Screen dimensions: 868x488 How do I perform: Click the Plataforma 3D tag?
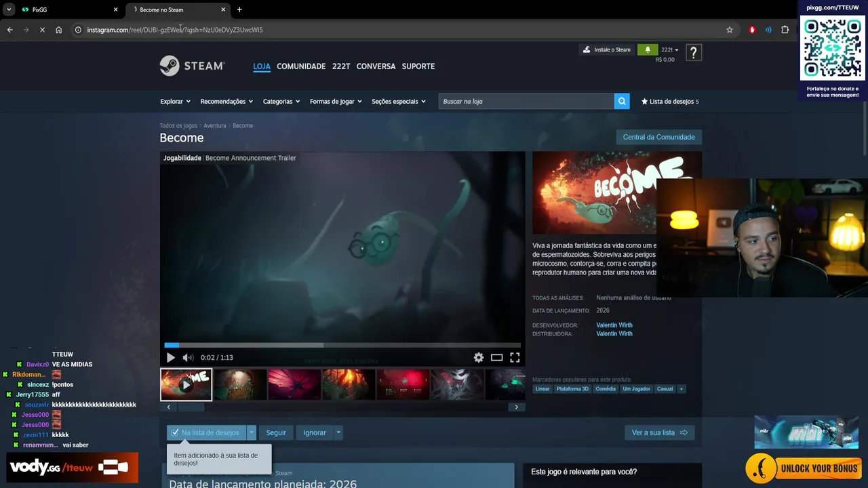pos(573,389)
